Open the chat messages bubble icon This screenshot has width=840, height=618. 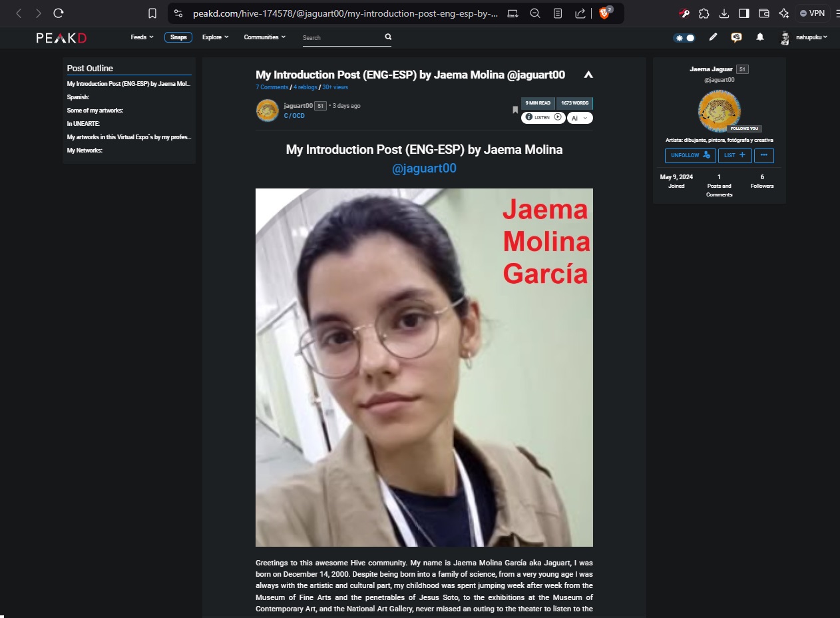point(736,37)
